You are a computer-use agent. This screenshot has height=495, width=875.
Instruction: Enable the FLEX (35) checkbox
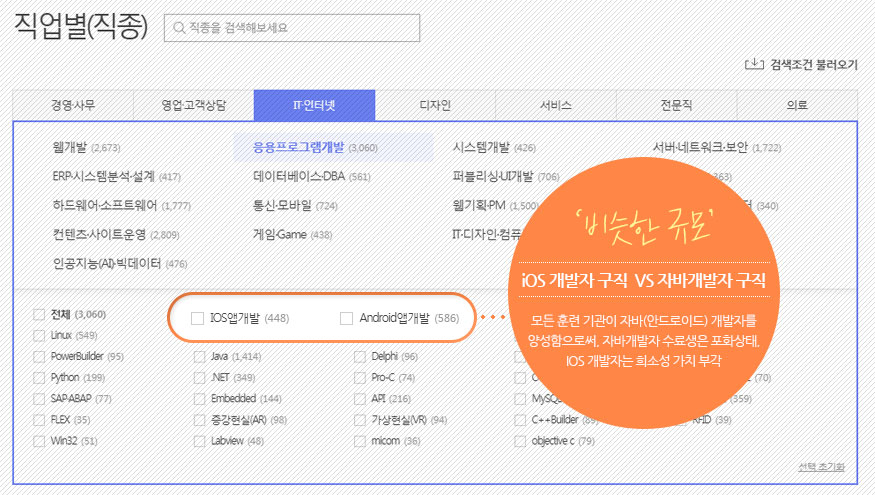(x=39, y=420)
